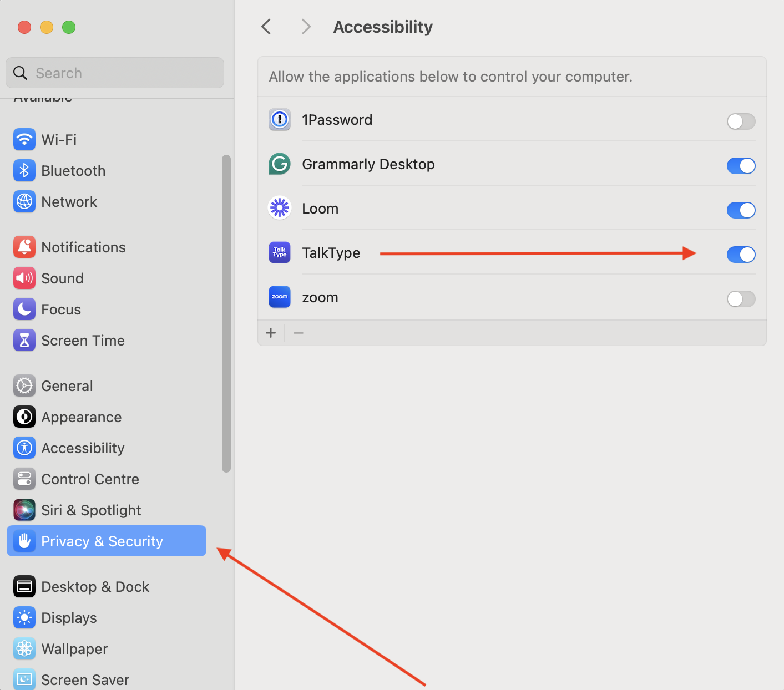Click the Desktop & Dock icon
The image size is (784, 690).
(24, 587)
